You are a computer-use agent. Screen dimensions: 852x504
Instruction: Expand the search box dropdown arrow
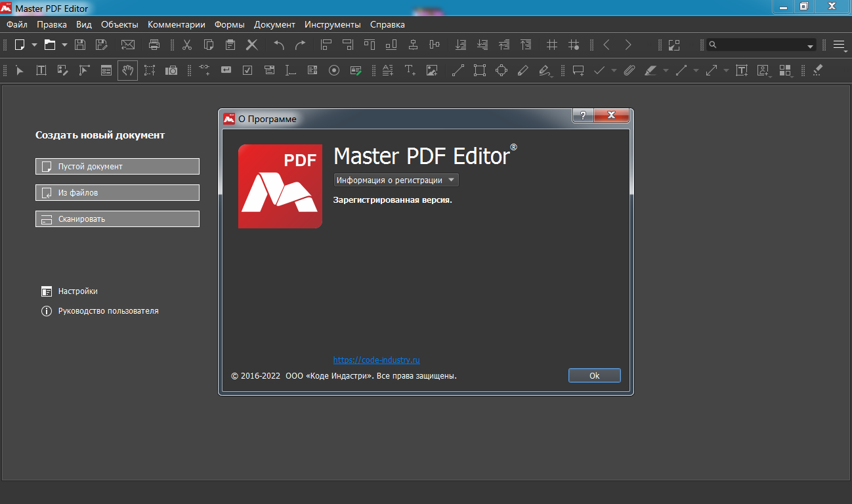(x=810, y=45)
